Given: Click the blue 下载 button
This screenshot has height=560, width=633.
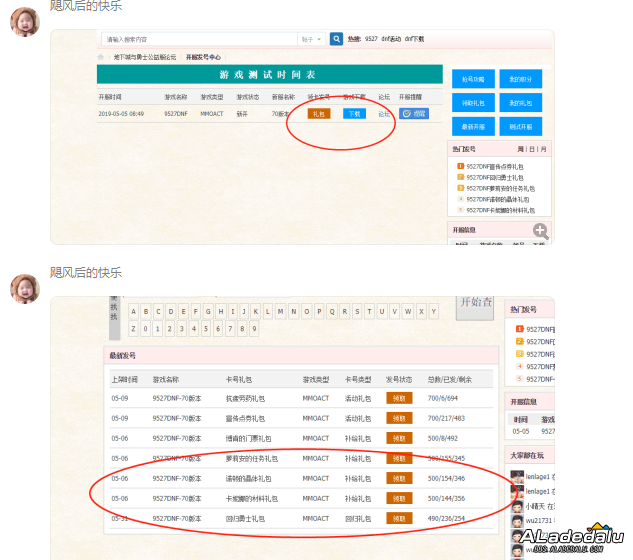Looking at the screenshot, I should click(x=354, y=114).
